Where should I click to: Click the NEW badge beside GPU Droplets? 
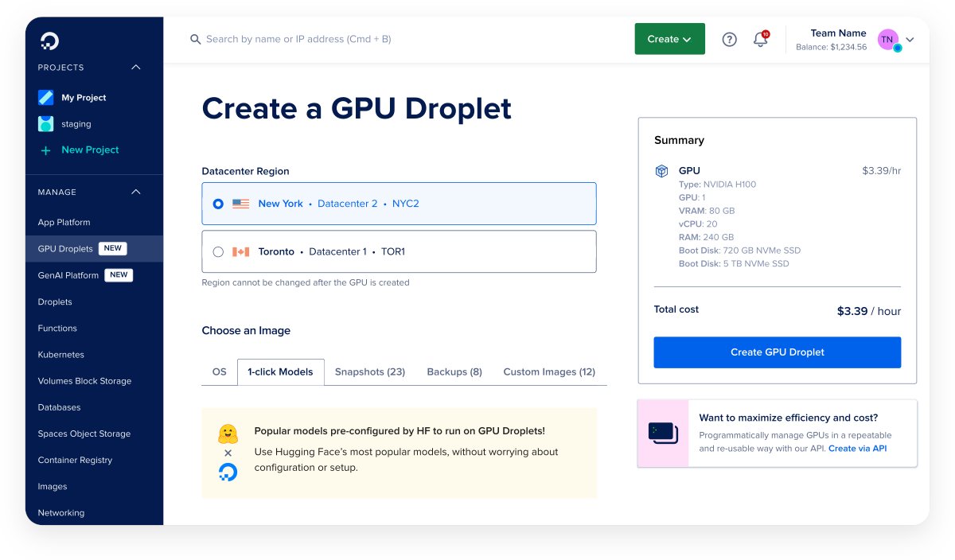(x=113, y=248)
